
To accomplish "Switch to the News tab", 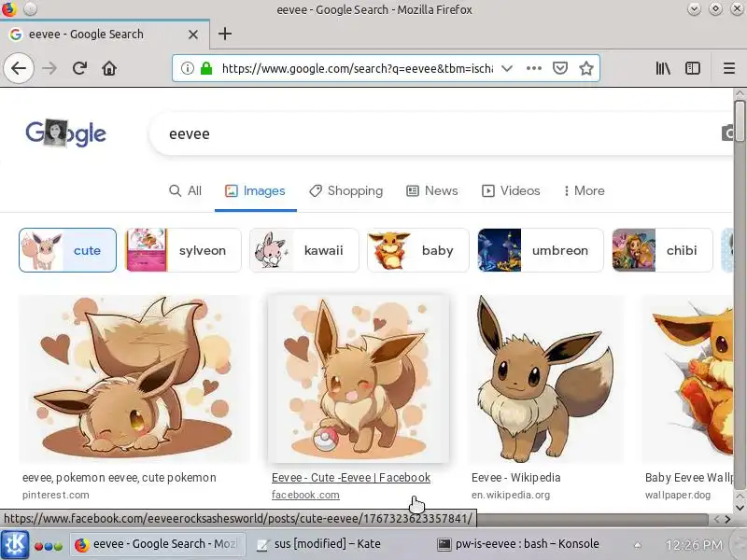I will 432,191.
